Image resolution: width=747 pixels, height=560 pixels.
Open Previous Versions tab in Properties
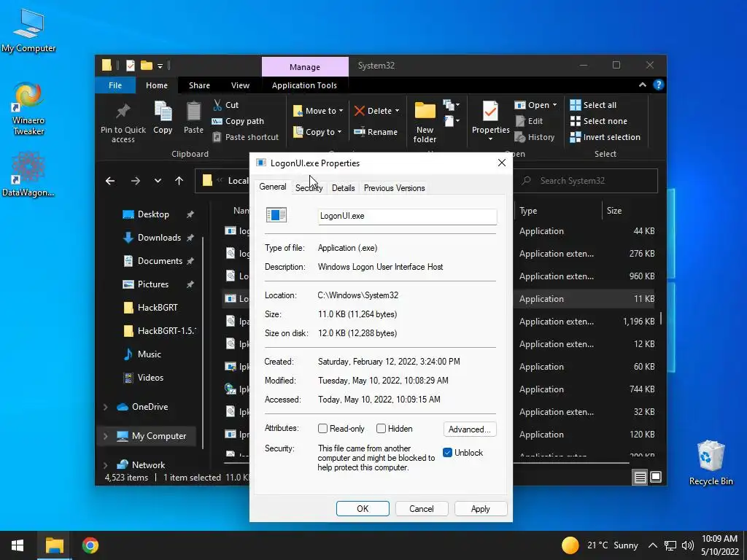(x=394, y=188)
